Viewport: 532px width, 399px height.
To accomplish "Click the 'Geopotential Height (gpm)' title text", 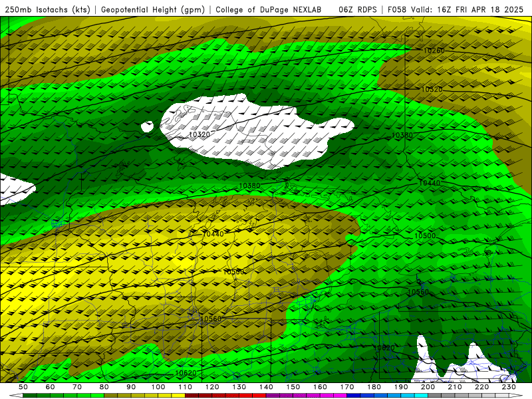I will pyautogui.click(x=153, y=9).
